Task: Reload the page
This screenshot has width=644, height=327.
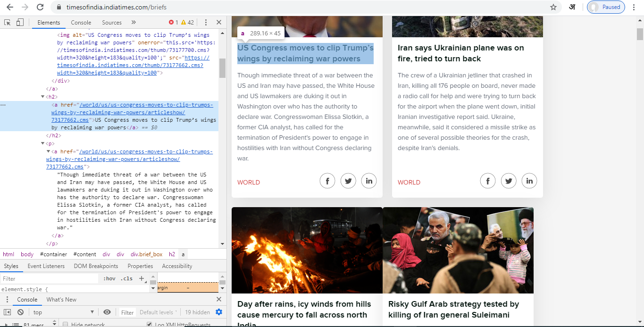Action: [40, 7]
